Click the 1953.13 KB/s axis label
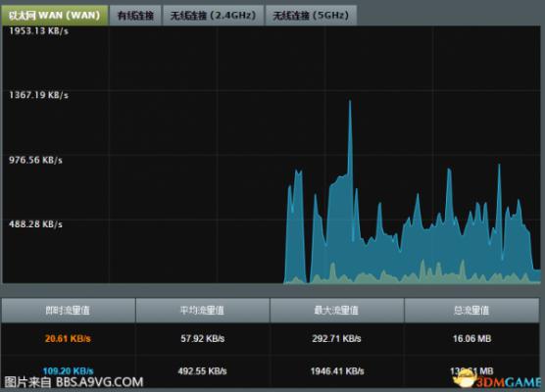This screenshot has height=392, width=545. click(38, 31)
